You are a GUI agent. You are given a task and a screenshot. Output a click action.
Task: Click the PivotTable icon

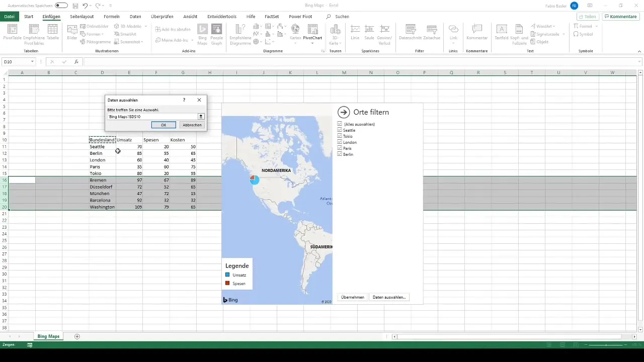12,33
